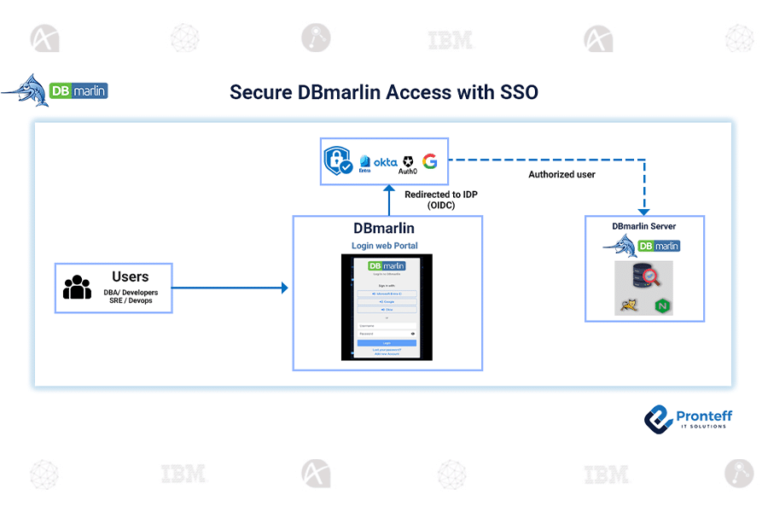Click the Tomcat cat icon
768x512 pixels.
[x=629, y=306]
